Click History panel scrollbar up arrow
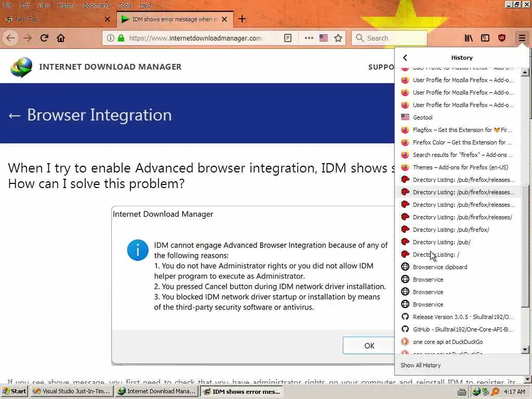This screenshot has height=399, width=532. tap(525, 72)
